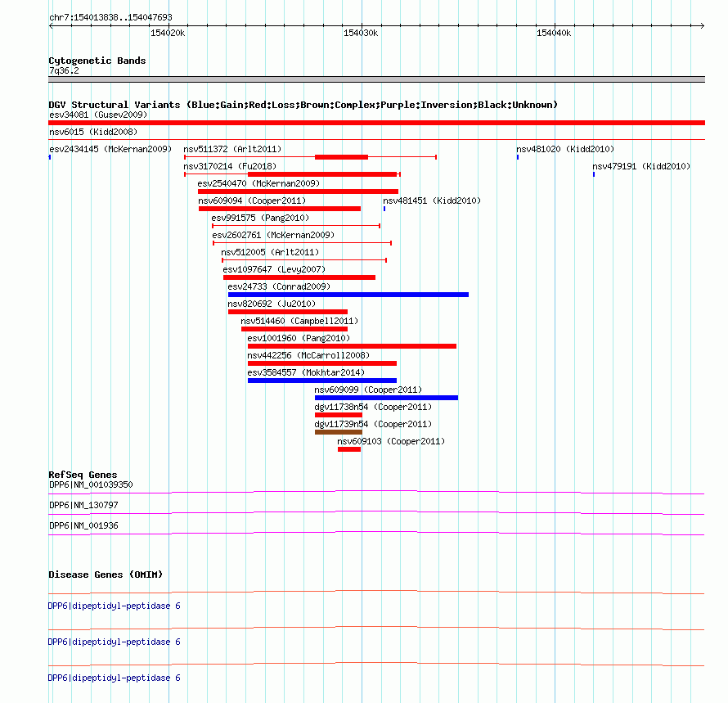Click the RefSeq Genes track title
This screenshot has width=728, height=703.
(x=83, y=475)
